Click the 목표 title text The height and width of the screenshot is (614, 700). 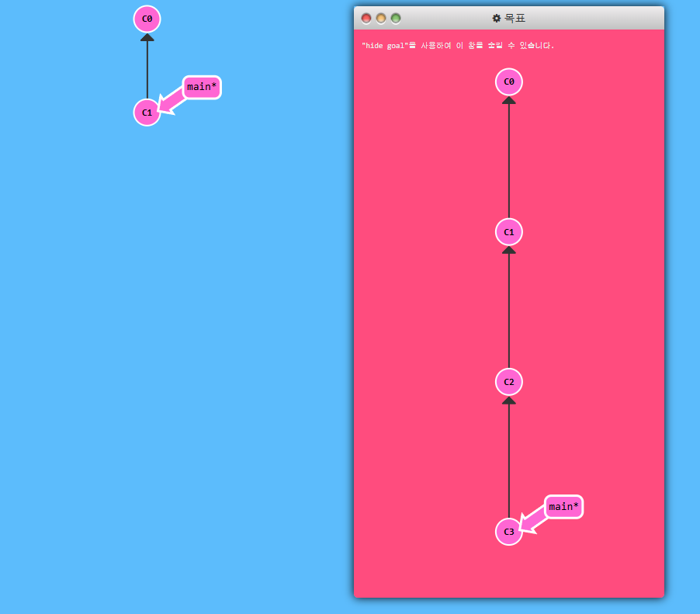pos(515,19)
